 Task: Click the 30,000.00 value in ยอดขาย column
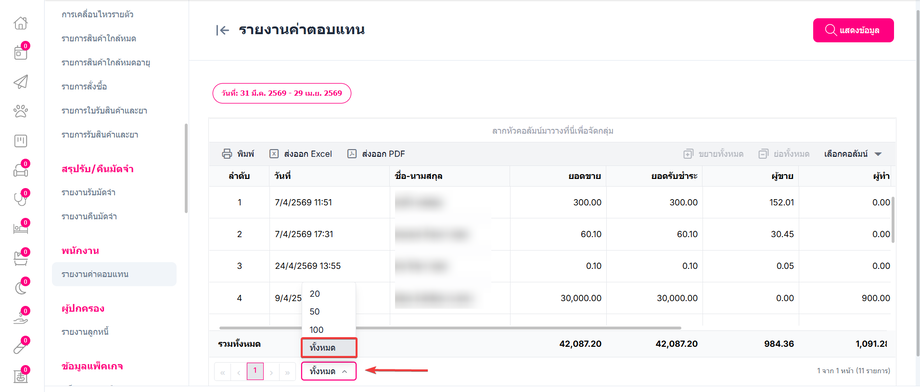[x=581, y=298]
